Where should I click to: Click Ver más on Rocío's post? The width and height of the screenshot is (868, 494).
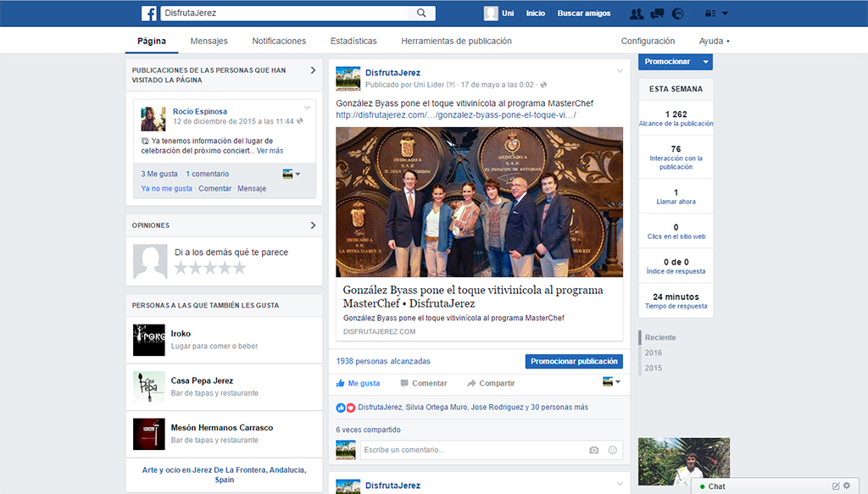(270, 151)
